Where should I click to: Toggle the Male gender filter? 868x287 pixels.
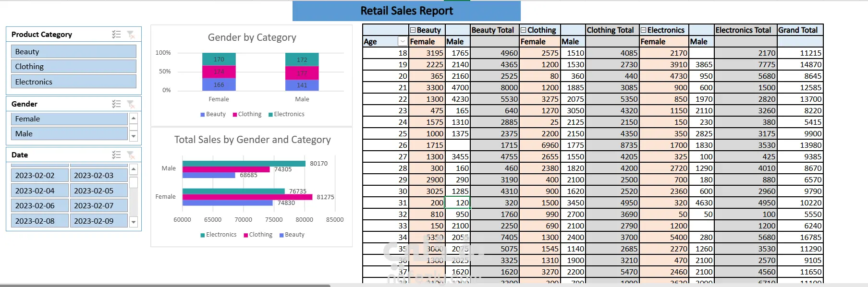69,134
